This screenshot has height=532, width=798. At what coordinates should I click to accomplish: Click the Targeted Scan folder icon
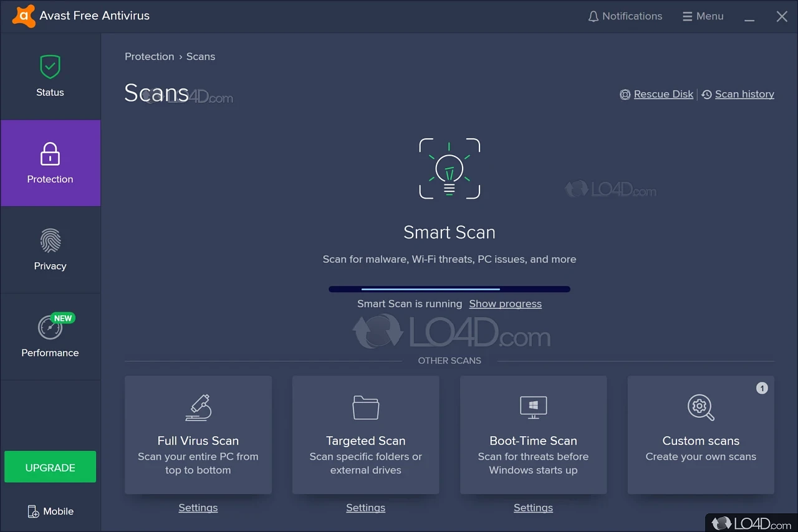[x=366, y=408]
